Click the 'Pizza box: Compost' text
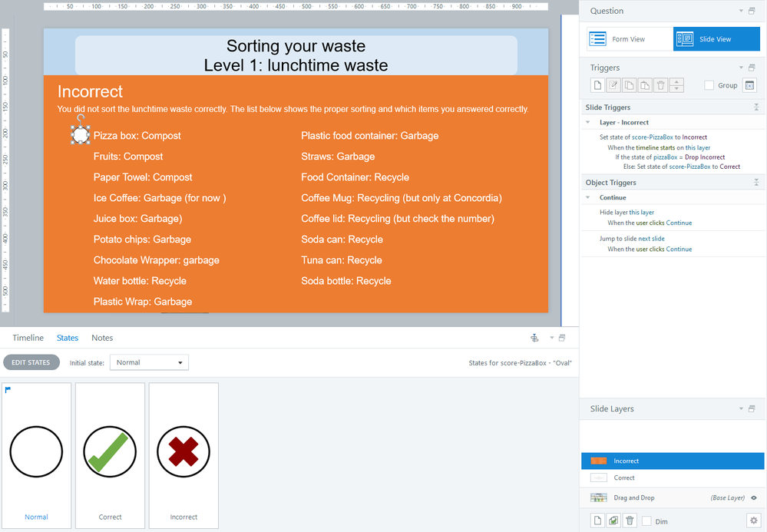The image size is (767, 532). click(137, 136)
